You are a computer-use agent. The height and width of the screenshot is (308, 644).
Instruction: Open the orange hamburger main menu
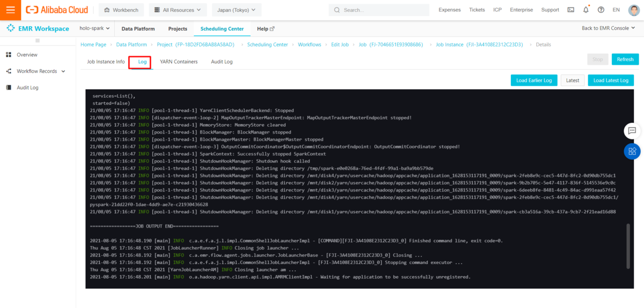(x=10, y=10)
